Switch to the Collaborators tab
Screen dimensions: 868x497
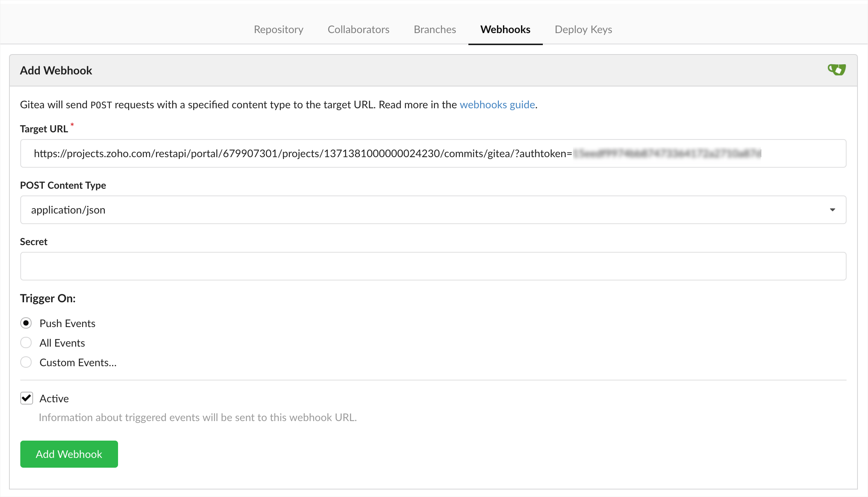tap(358, 29)
